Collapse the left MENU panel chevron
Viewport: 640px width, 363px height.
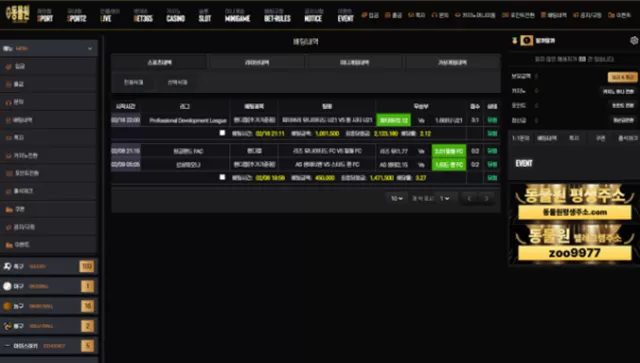pyautogui.click(x=90, y=49)
